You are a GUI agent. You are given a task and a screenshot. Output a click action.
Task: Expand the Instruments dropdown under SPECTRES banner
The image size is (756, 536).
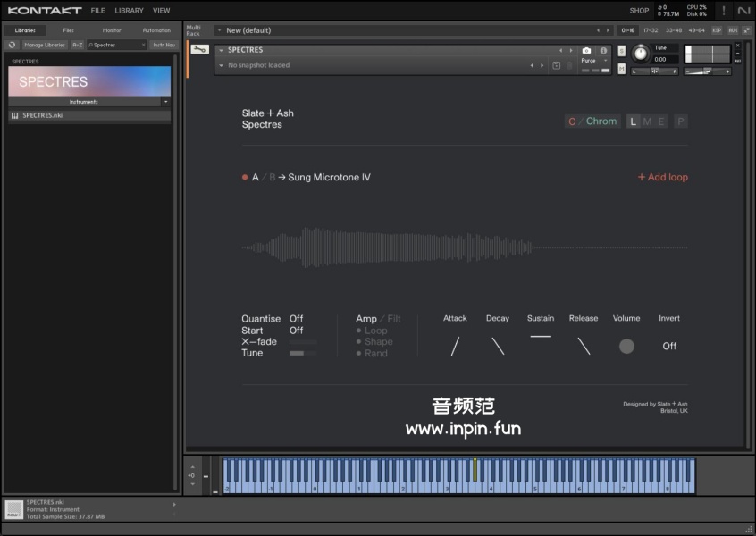(x=165, y=102)
